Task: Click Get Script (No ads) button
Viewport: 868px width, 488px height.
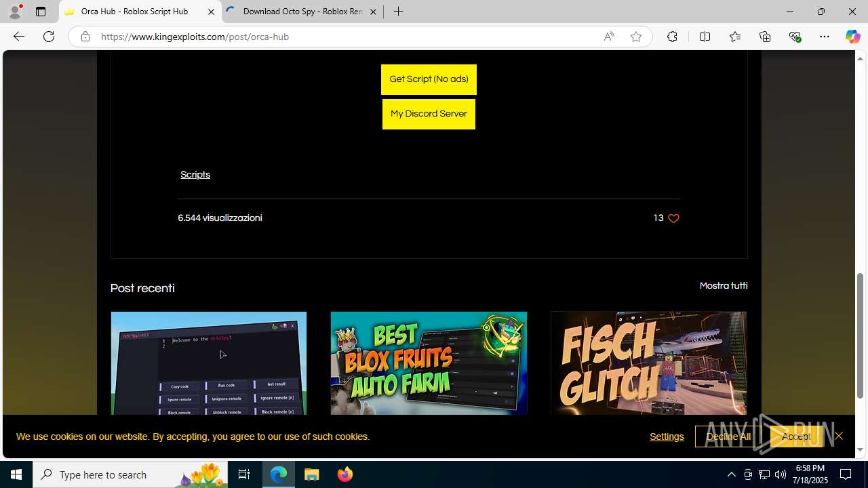Action: [x=429, y=79]
